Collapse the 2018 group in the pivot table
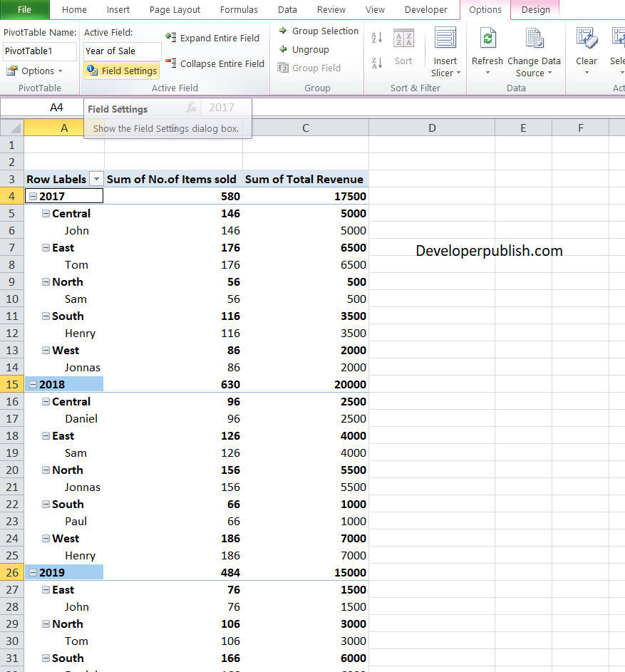 [33, 384]
